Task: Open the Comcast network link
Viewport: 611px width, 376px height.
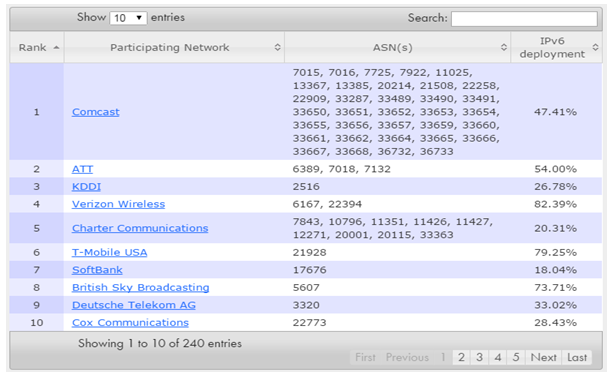Action: pyautogui.click(x=95, y=112)
